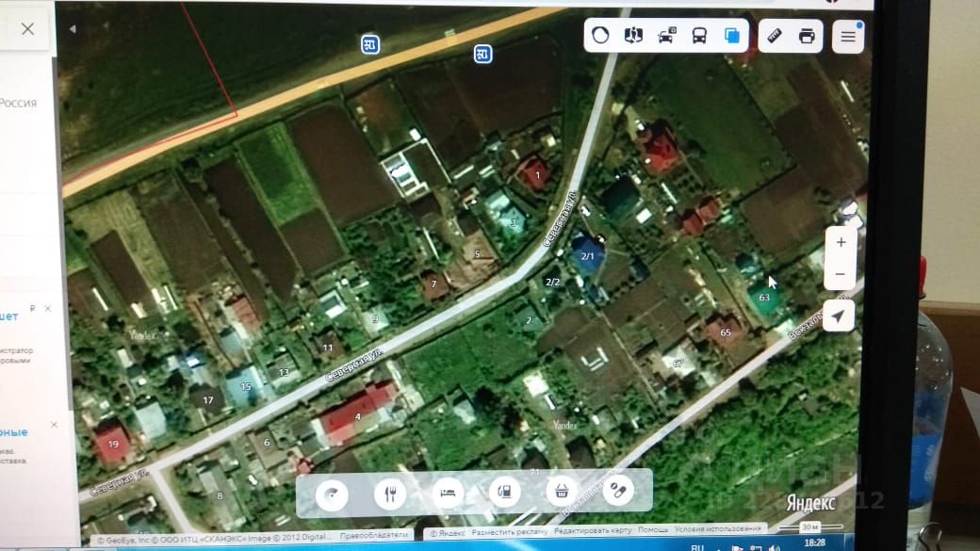Select house number 1 on the map
This screenshot has width=980, height=551.
point(537,175)
